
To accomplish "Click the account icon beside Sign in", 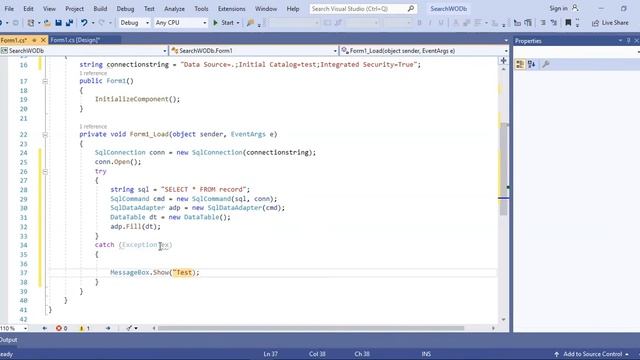I will click(575, 8).
